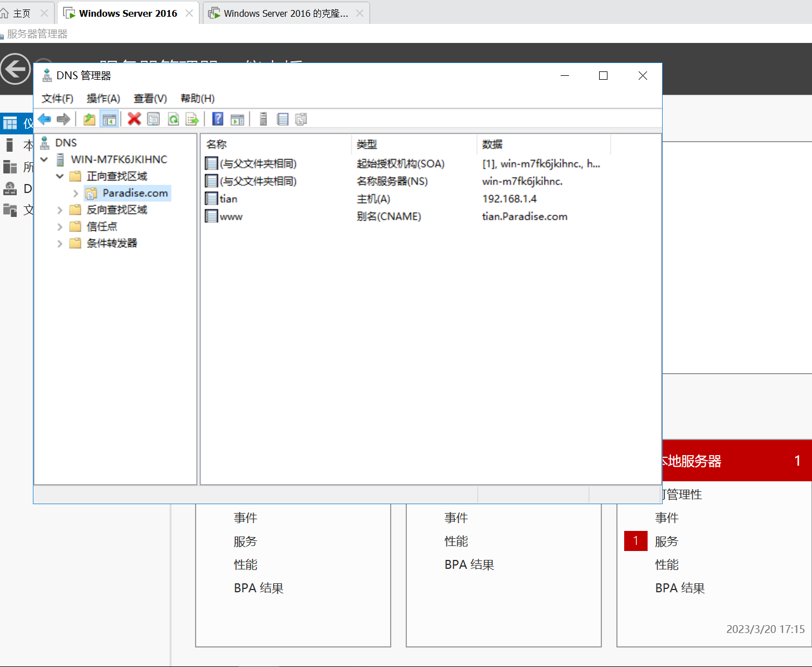Switch to Windows Server 2016 的克隆 tab
Screen dimensions: 812x667
[286, 13]
